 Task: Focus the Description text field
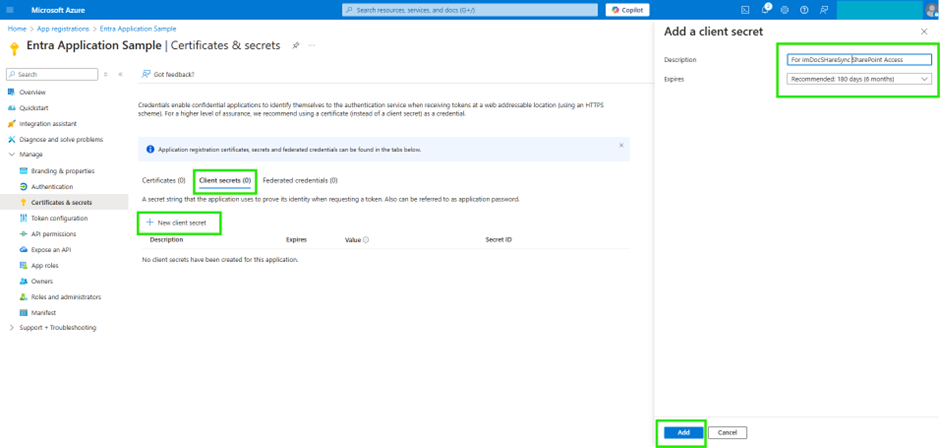coord(859,59)
